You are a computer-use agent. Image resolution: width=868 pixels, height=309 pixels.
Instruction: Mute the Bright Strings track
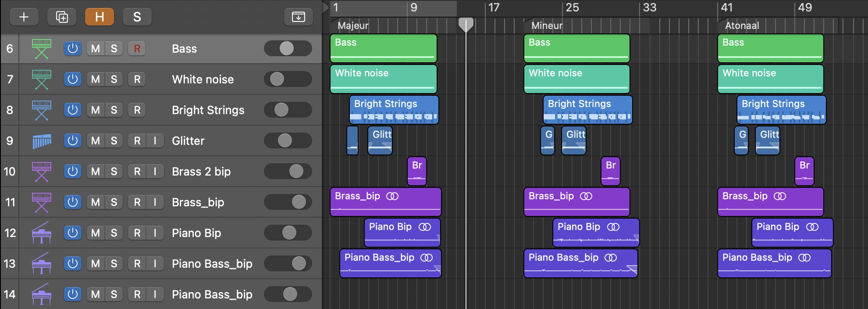click(x=96, y=110)
